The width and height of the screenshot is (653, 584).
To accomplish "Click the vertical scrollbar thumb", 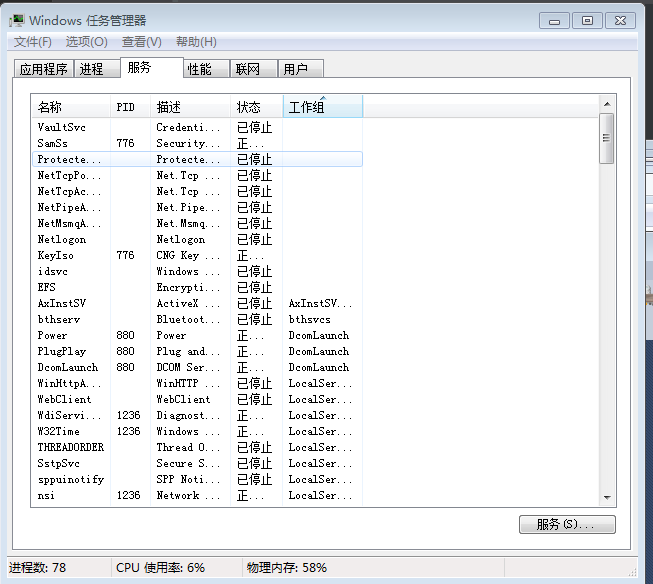I will [x=607, y=138].
